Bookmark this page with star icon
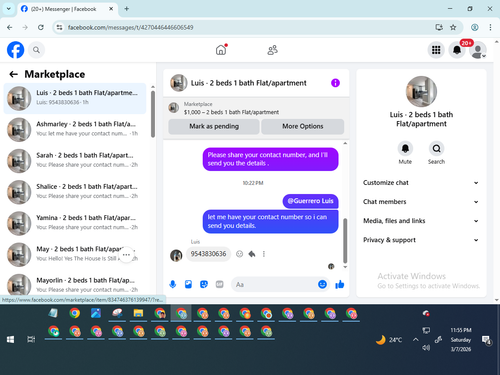This screenshot has width=500, height=375. [x=453, y=27]
